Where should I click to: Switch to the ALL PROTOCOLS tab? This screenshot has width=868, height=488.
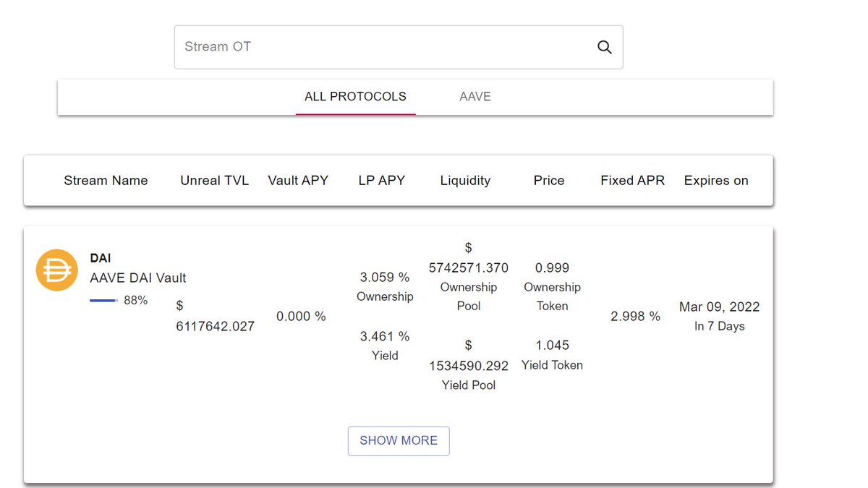tap(355, 97)
